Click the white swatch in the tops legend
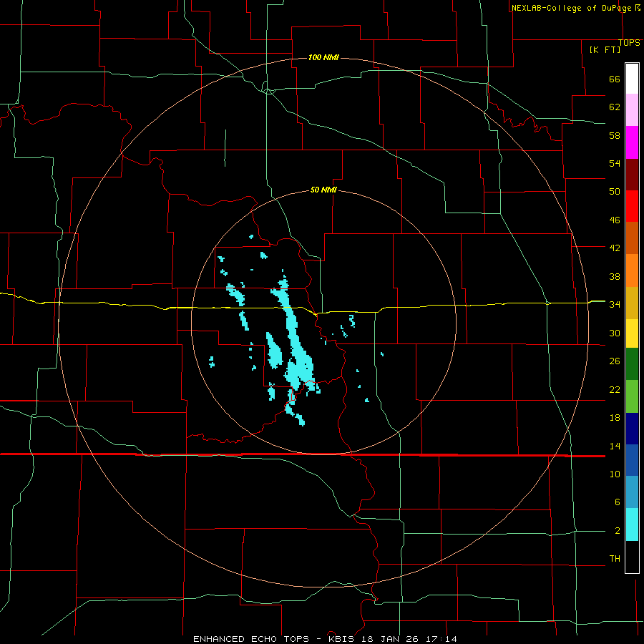Screen dimensions: 644x644 coord(632,79)
